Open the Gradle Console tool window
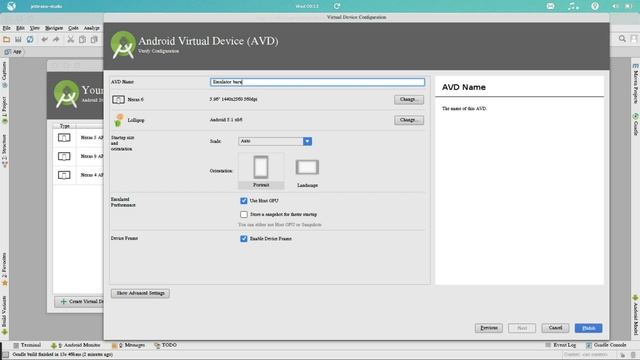This screenshot has width=640, height=360. click(606, 345)
